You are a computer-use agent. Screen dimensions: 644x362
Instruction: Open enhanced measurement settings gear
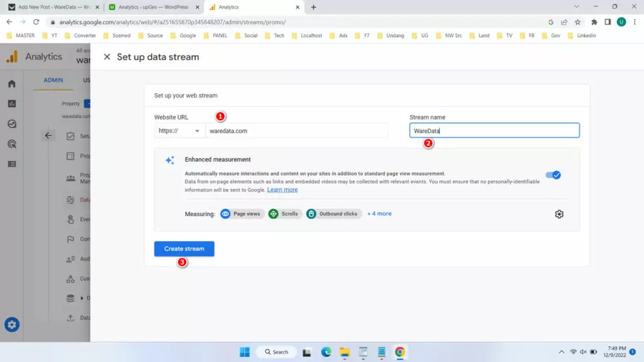(559, 214)
